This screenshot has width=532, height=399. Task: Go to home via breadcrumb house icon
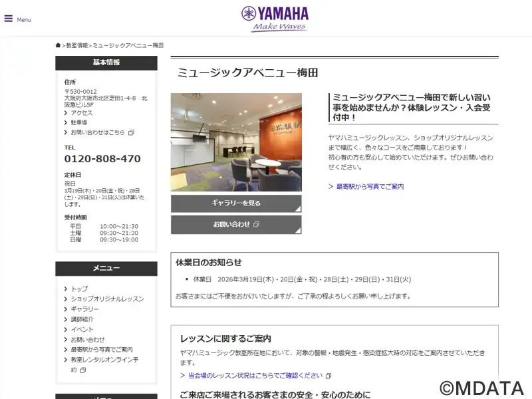pyautogui.click(x=58, y=45)
